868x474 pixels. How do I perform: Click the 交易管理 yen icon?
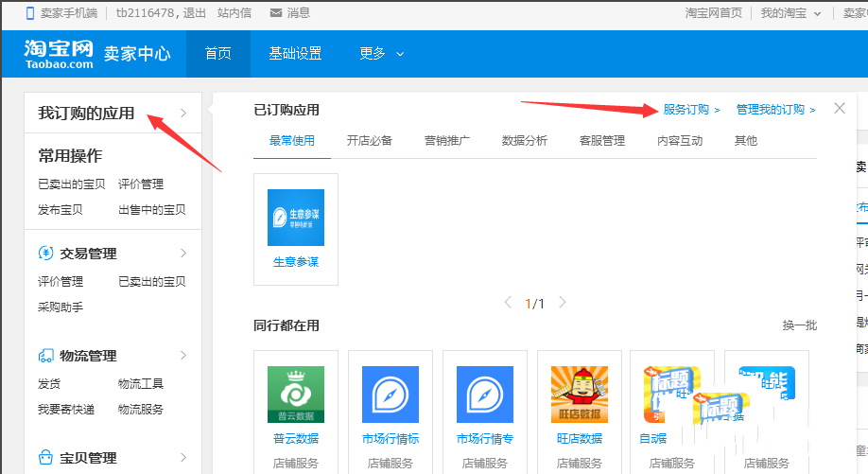(x=45, y=253)
